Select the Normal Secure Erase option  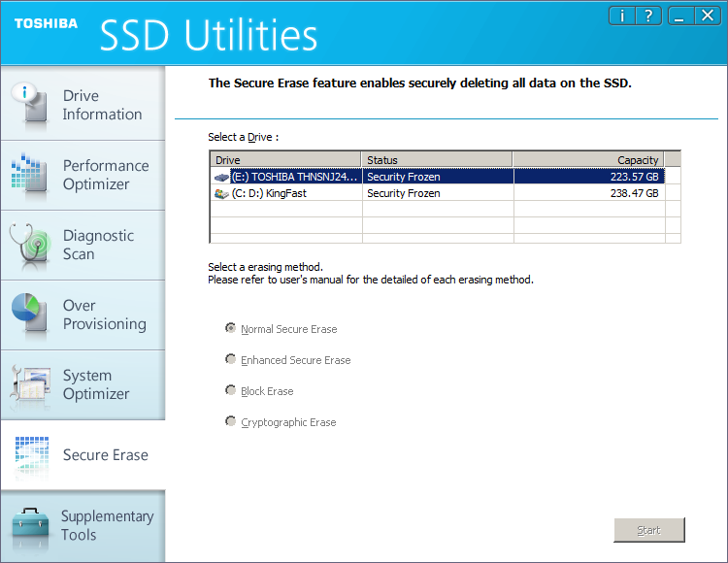pyautogui.click(x=231, y=329)
